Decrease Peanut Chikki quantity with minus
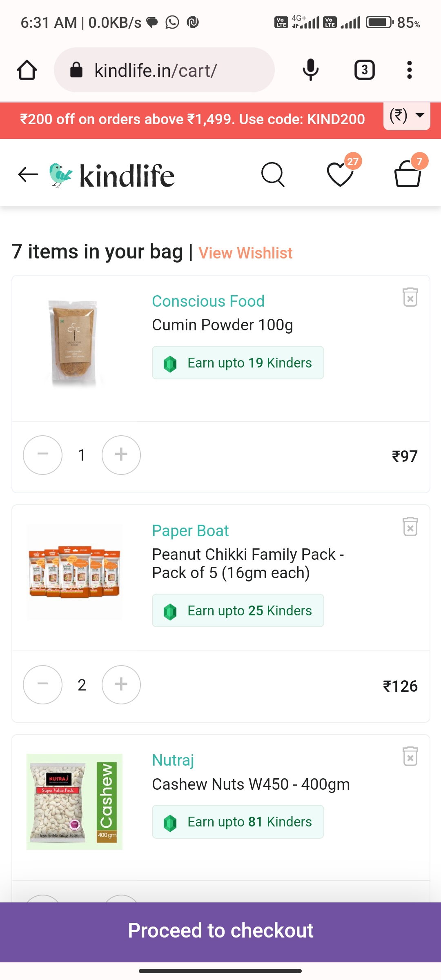This screenshot has height=980, width=441. point(43,685)
